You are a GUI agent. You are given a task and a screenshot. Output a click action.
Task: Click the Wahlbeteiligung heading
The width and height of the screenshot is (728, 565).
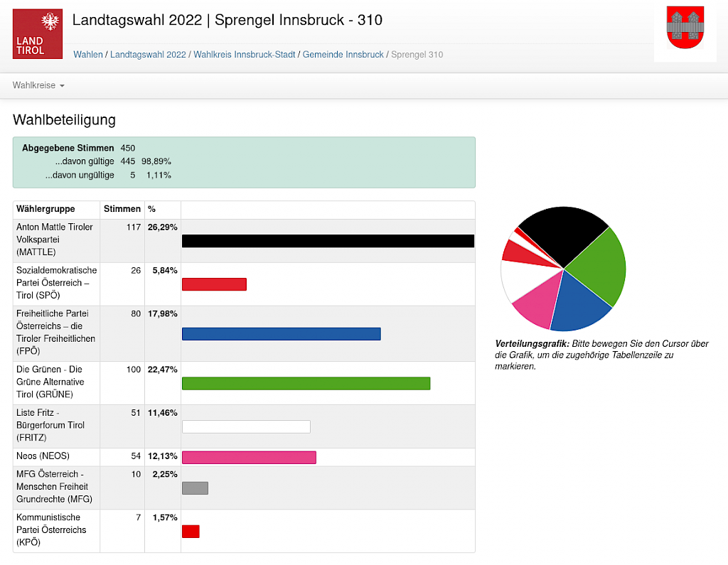(64, 120)
